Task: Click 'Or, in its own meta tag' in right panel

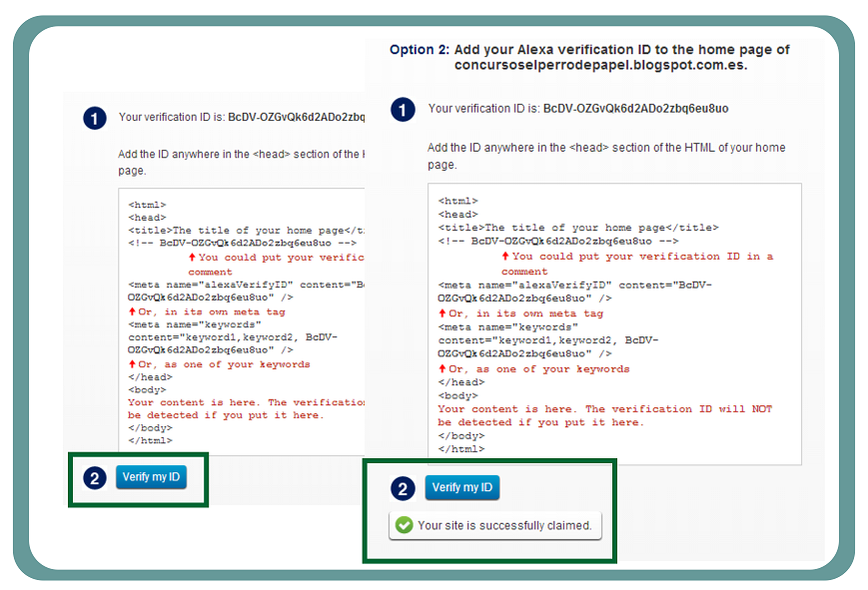Action: 521,313
